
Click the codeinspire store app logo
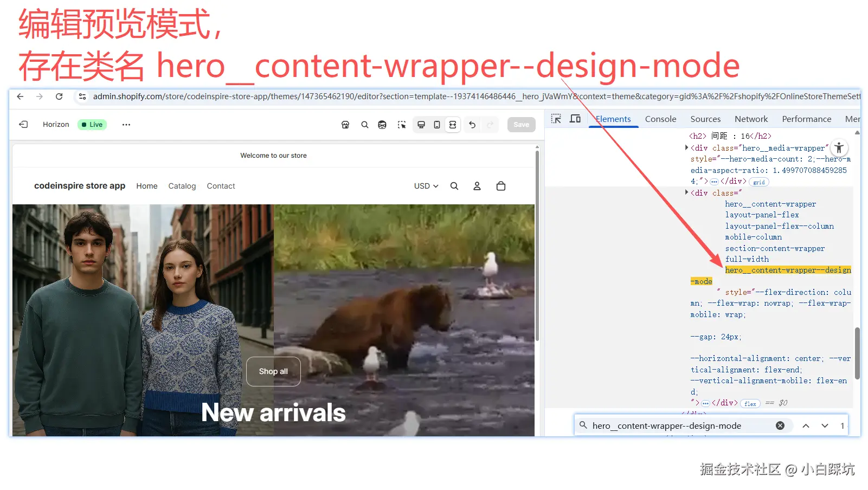click(80, 186)
